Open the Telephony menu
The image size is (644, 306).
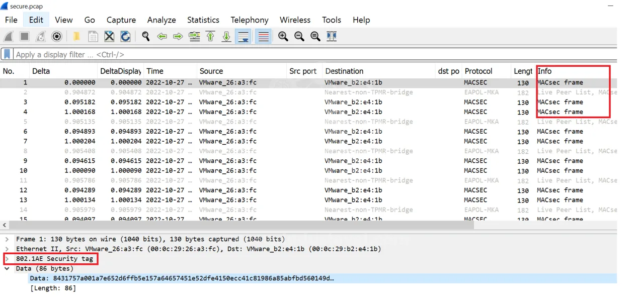[250, 20]
